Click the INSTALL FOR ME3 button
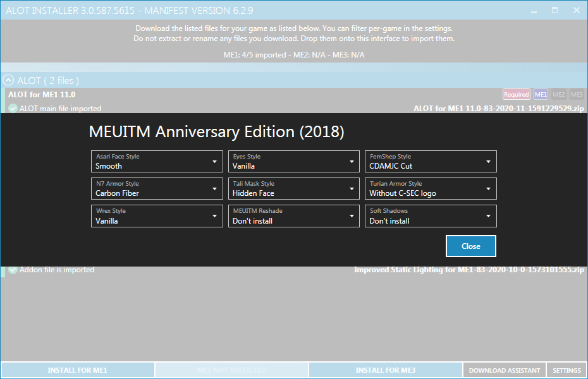588x379 pixels. click(386, 370)
